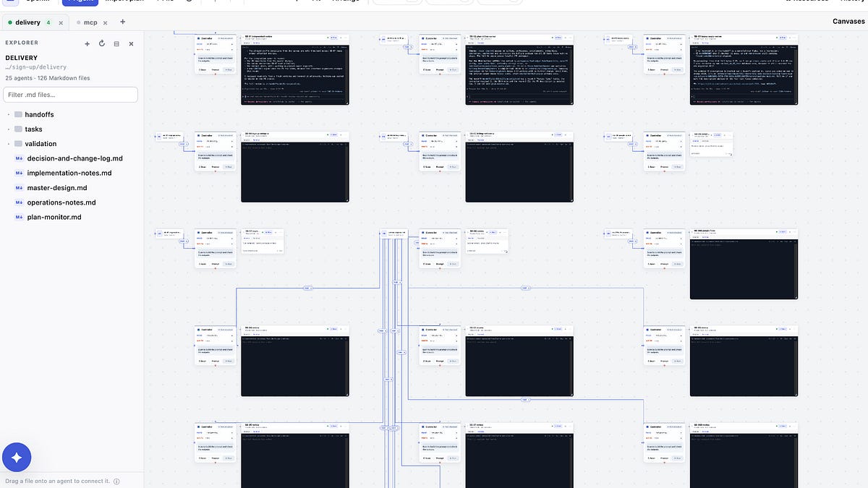Click the '…/sign-up/delivery' path text
Screen dimensions: 868x488
tap(35, 67)
